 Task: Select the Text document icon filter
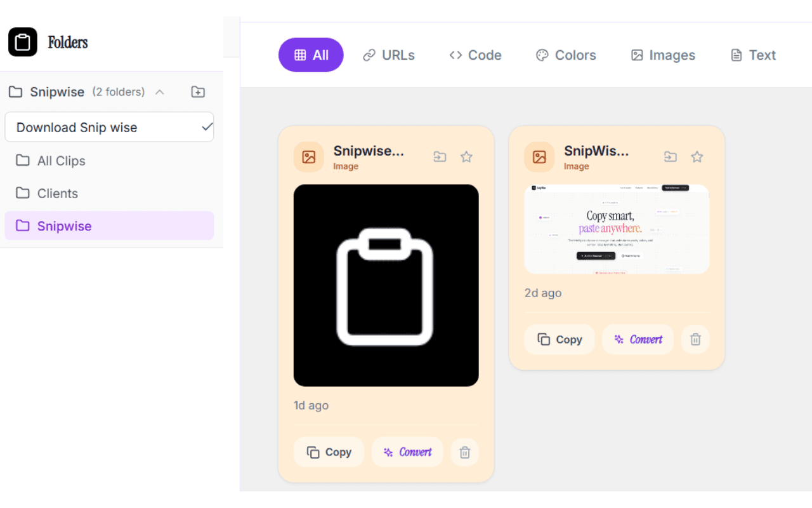click(735, 55)
